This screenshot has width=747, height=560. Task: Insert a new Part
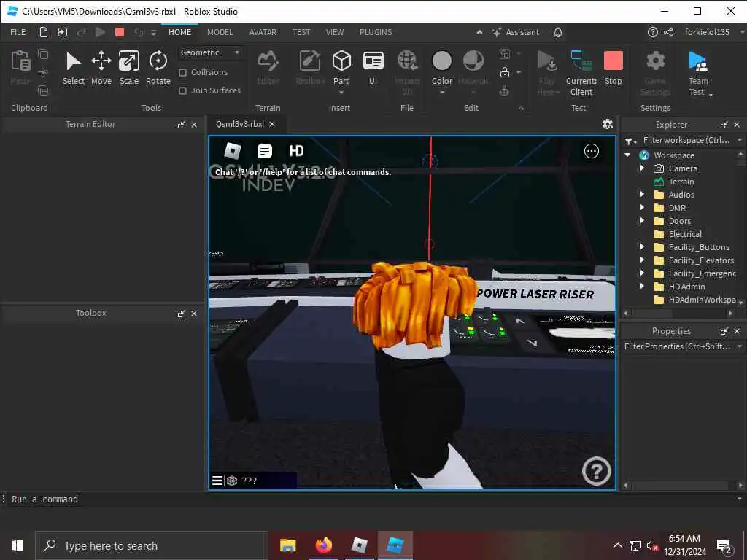[x=341, y=68]
